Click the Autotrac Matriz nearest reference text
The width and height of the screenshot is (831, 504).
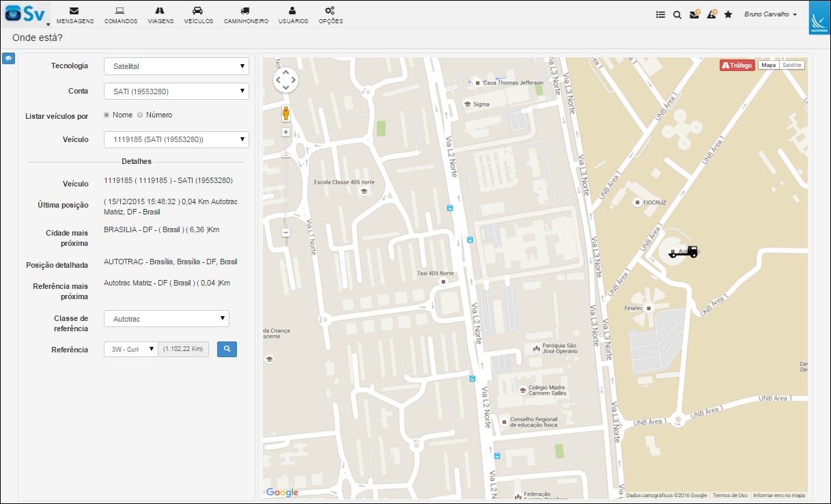(x=167, y=283)
